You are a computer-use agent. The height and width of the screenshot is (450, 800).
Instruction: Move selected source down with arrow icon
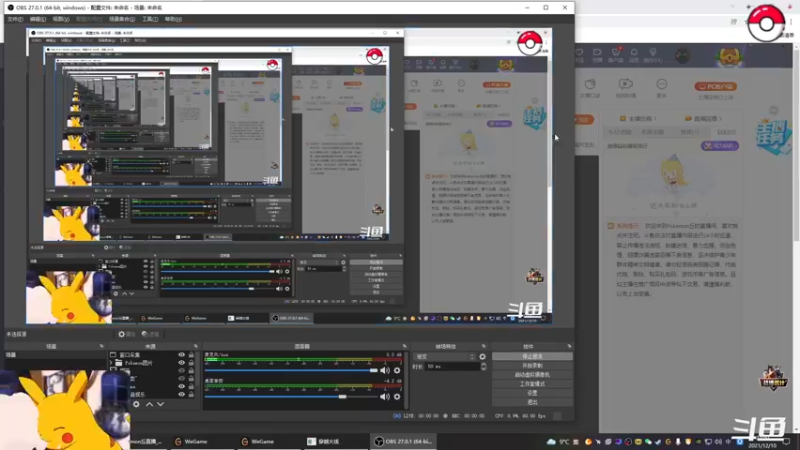click(x=160, y=404)
